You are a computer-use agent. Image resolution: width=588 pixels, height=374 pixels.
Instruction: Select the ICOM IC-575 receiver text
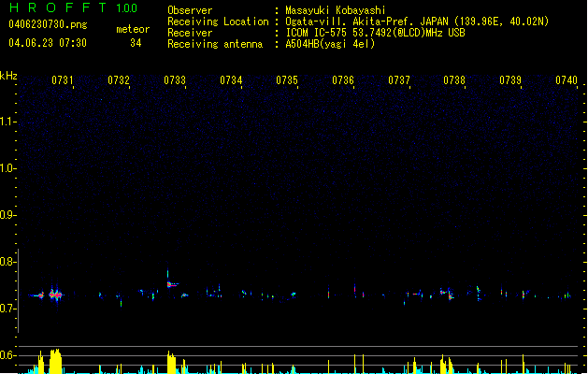point(375,33)
